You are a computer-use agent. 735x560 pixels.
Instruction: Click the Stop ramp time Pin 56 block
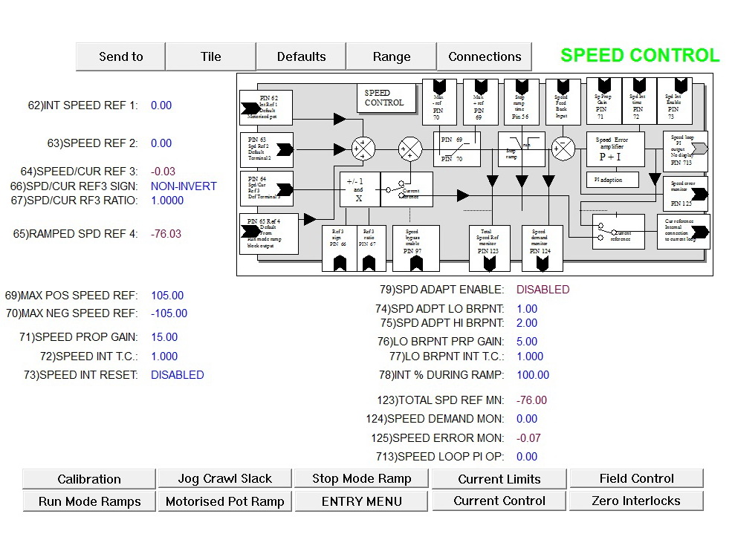tap(521, 102)
